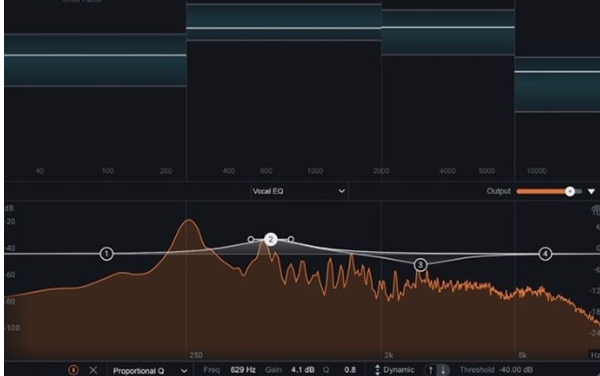Select EQ node 3 on the curve
600x376 pixels.
click(420, 265)
